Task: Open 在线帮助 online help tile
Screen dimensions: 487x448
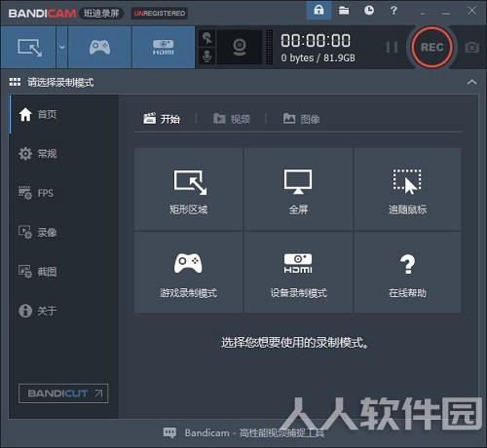Action: (407, 272)
